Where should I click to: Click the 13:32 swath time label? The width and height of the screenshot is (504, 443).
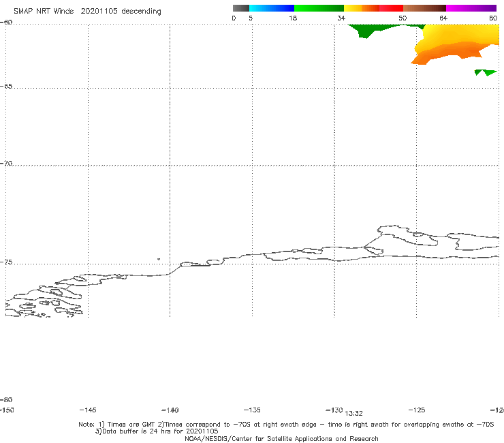pos(353,414)
